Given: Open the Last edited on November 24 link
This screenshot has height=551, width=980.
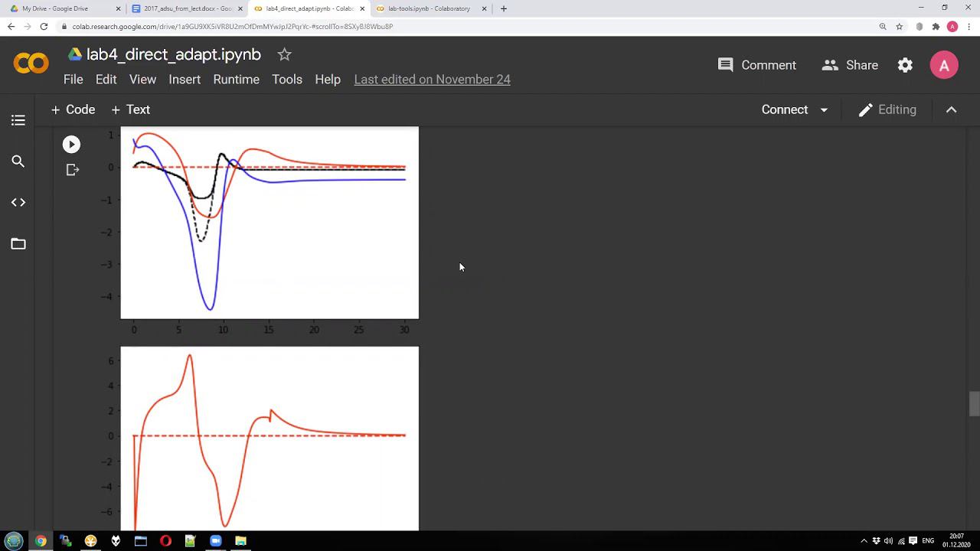Looking at the screenshot, I should pos(432,80).
